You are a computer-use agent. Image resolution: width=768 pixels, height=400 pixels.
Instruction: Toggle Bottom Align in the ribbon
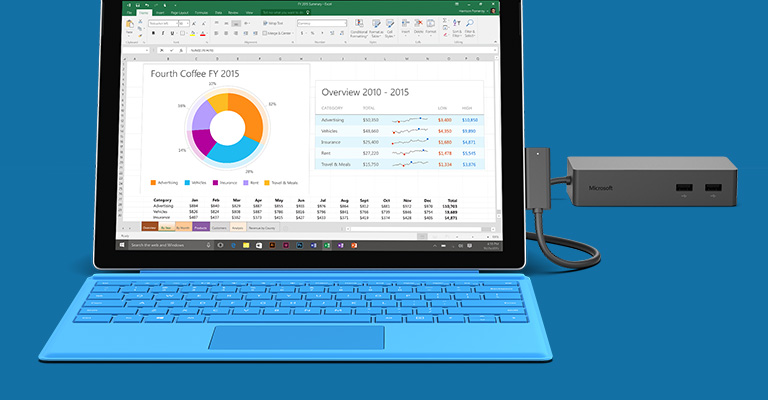pyautogui.click(x=236, y=23)
